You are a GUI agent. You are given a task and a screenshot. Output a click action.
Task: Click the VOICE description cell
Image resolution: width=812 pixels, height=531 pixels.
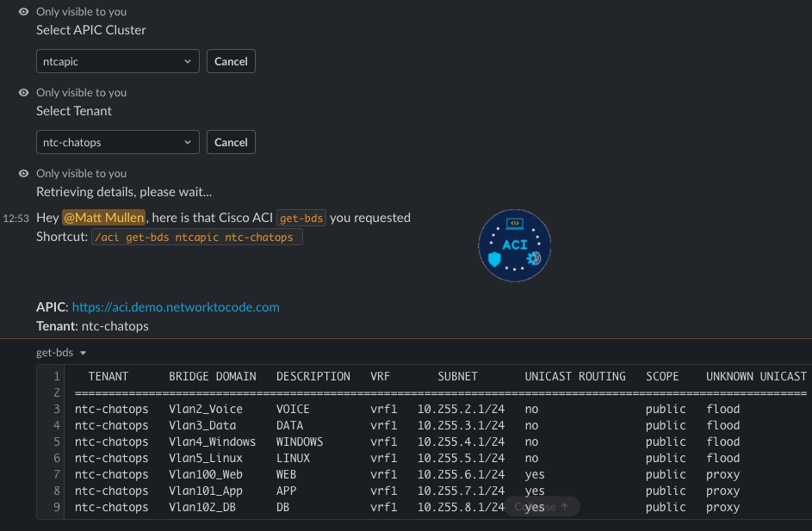point(293,409)
